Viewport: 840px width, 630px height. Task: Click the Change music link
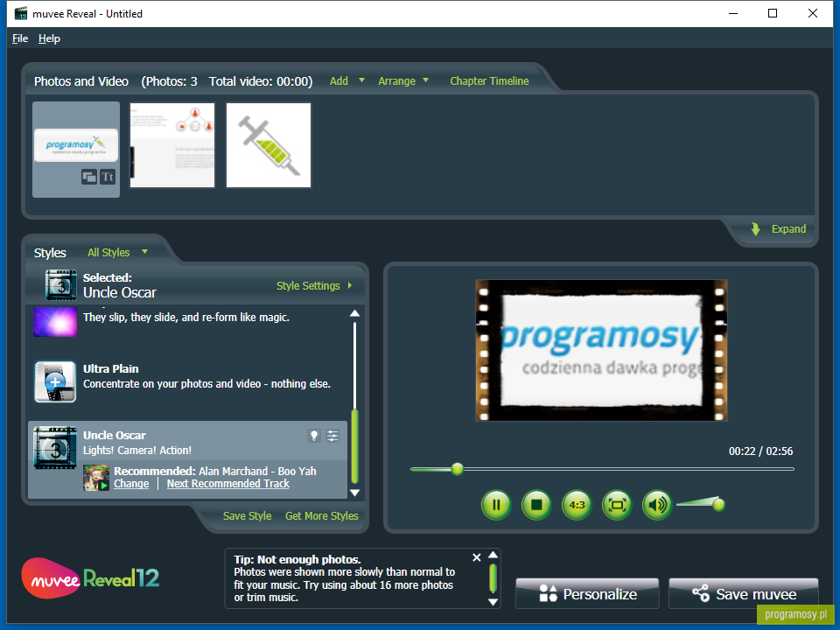click(x=131, y=484)
